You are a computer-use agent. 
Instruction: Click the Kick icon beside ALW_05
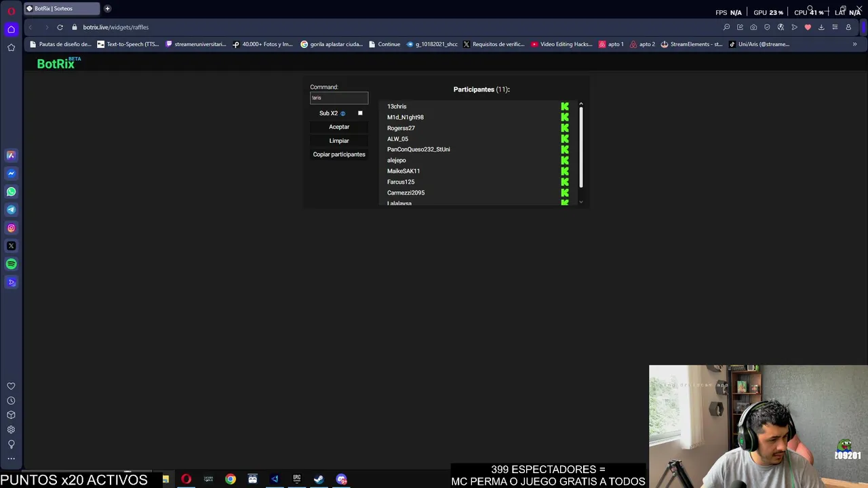[565, 139]
